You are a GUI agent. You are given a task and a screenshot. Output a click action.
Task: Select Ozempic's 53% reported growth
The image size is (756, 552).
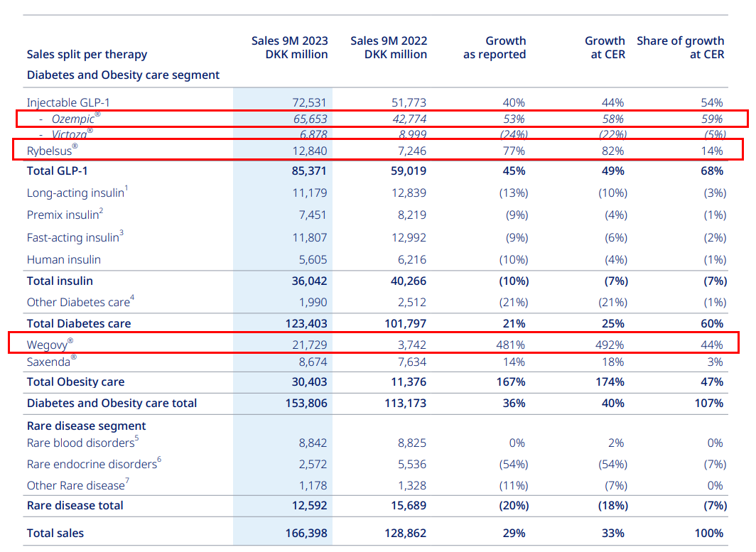tap(514, 119)
